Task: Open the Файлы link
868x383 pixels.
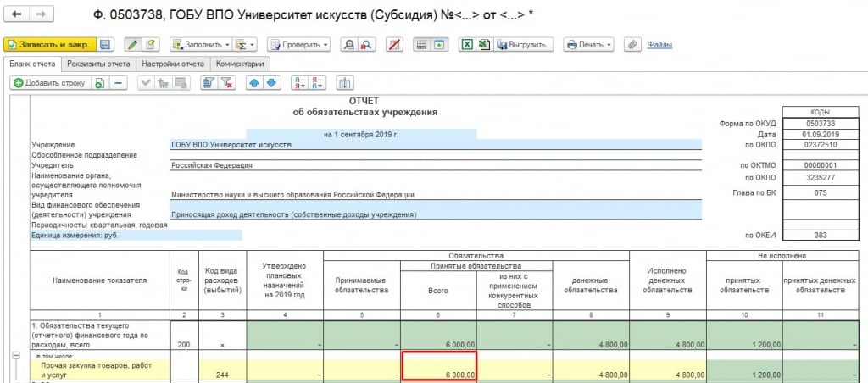Action: coord(659,45)
